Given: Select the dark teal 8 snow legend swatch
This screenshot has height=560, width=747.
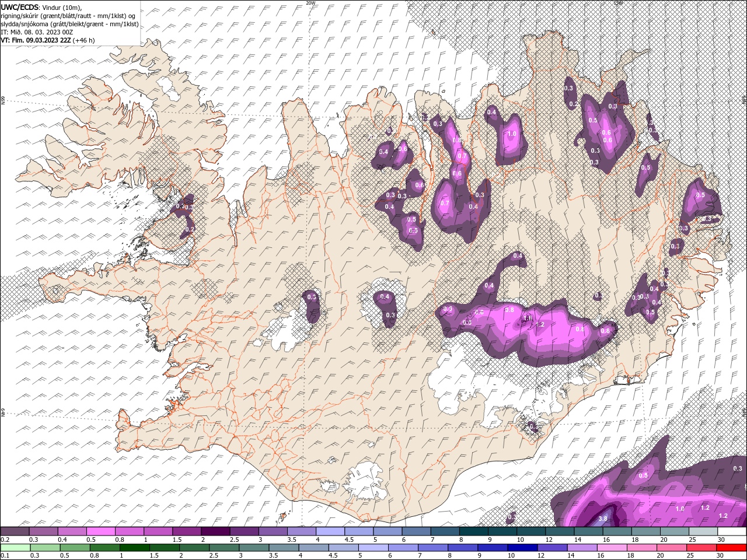Looking at the screenshot, I should click(473, 531).
